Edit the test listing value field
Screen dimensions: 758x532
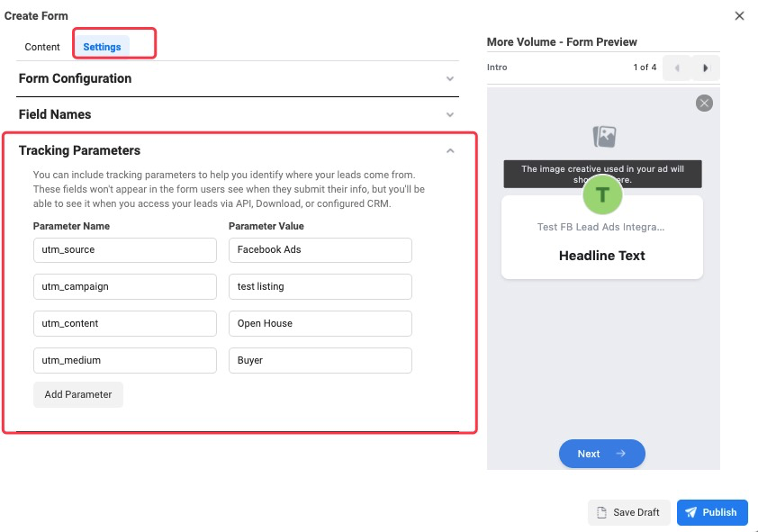coord(320,286)
